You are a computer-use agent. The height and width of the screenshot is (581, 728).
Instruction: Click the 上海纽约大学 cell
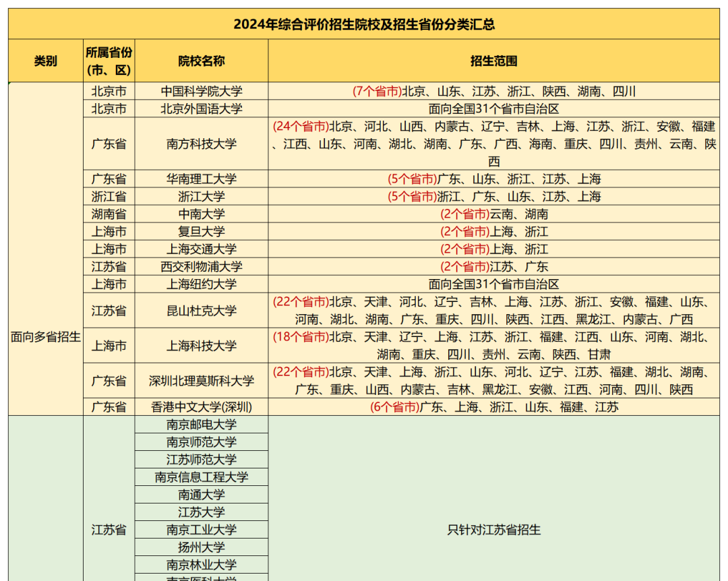(x=202, y=284)
